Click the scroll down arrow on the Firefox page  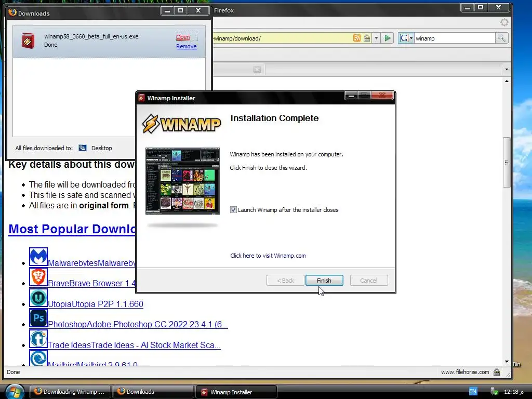pyautogui.click(x=507, y=362)
